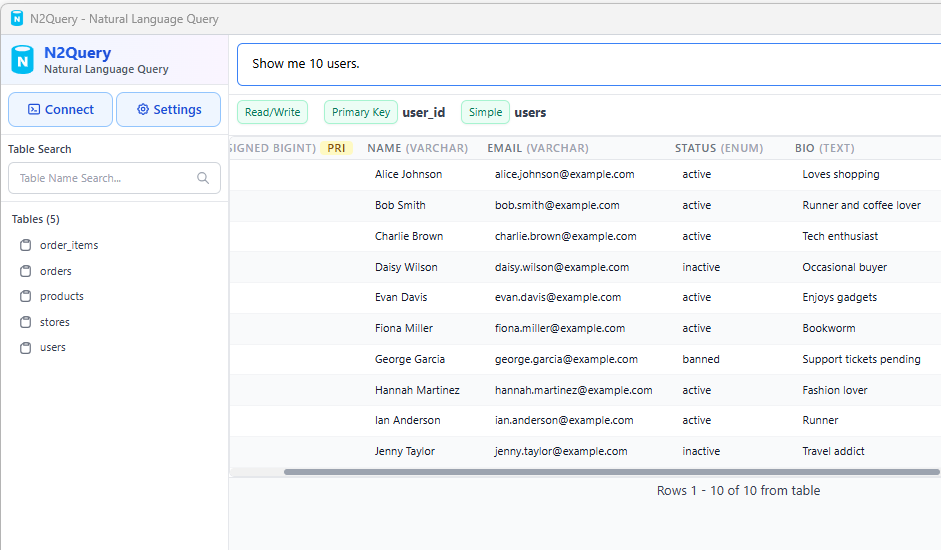Click the Simple badge

tap(486, 112)
